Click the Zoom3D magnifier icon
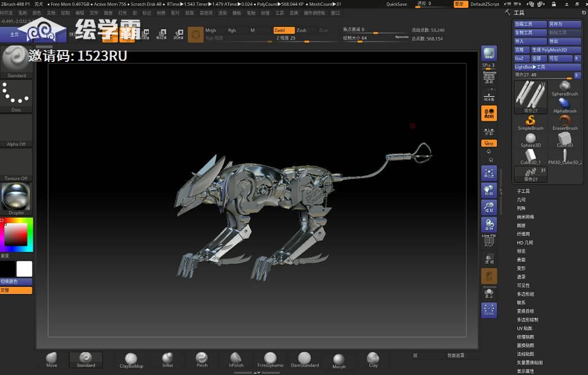588x375 pixels. point(489,207)
